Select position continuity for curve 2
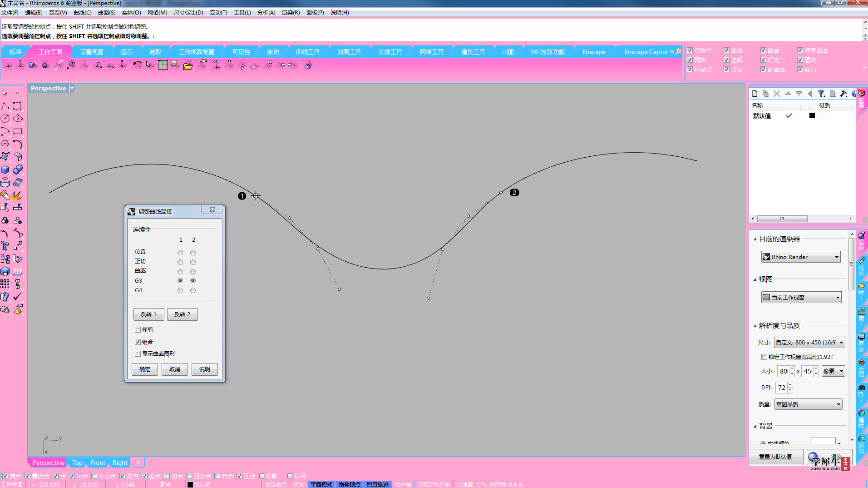The width and height of the screenshot is (868, 488). click(193, 253)
